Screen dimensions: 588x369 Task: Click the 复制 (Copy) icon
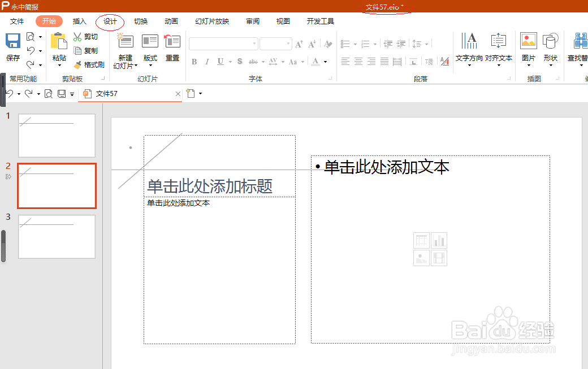pyautogui.click(x=77, y=50)
